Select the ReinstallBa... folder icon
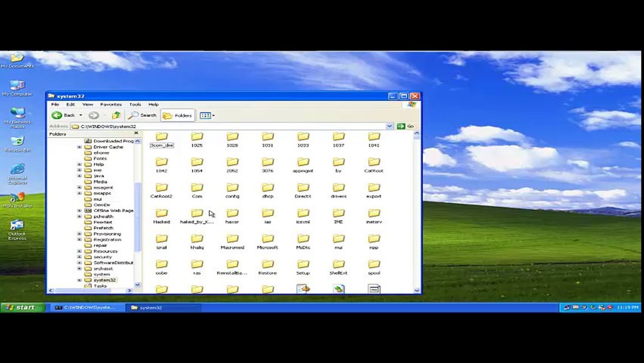Viewport: 644px width, 363px height. click(232, 264)
